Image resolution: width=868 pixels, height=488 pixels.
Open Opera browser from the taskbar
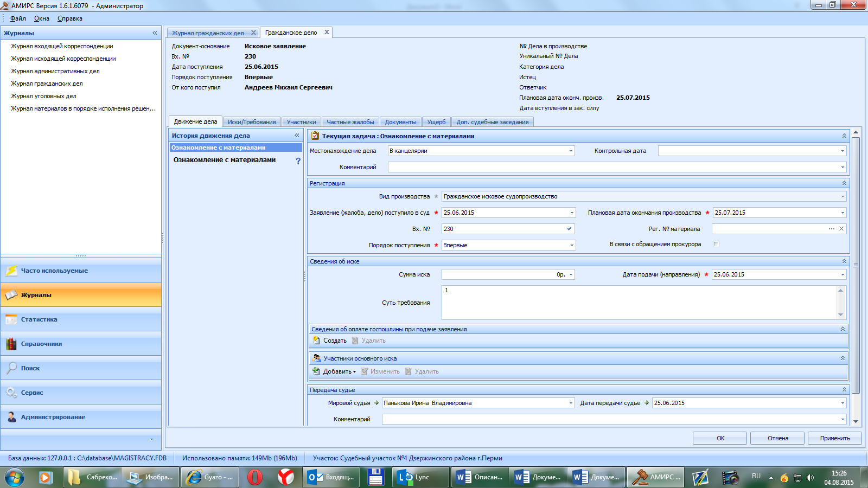click(255, 477)
